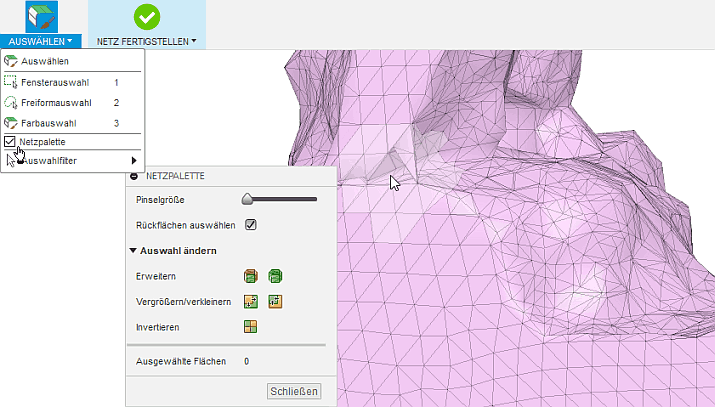Click the first Vergrößern/verkleinern icon
Image resolution: width=715 pixels, height=407 pixels.
point(251,301)
